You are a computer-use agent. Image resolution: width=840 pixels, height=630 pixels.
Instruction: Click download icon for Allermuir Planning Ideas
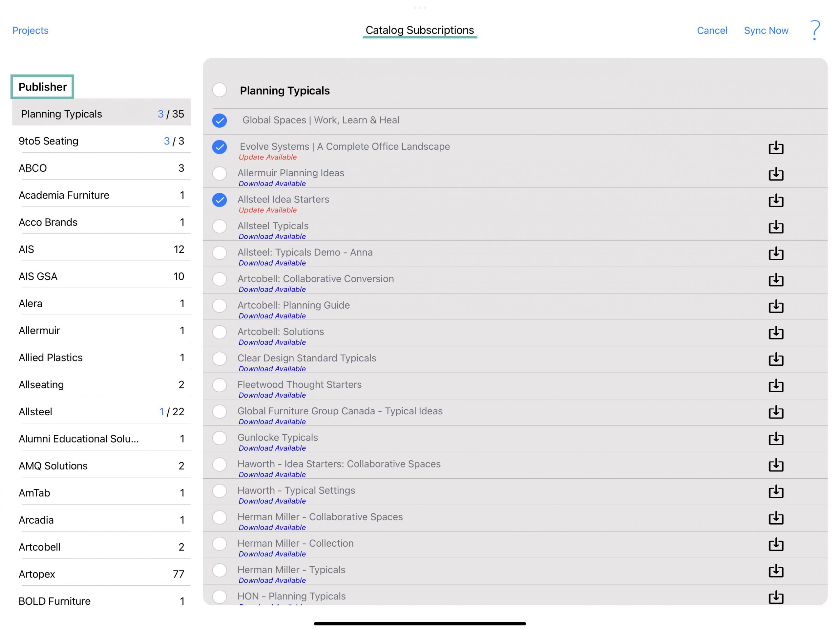pyautogui.click(x=776, y=174)
